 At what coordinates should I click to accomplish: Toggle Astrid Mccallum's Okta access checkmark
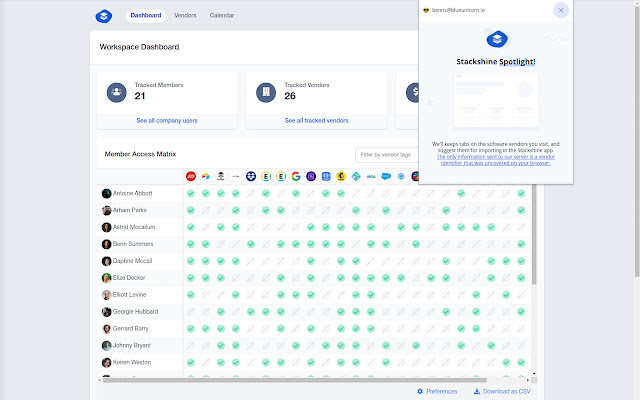tap(371, 227)
